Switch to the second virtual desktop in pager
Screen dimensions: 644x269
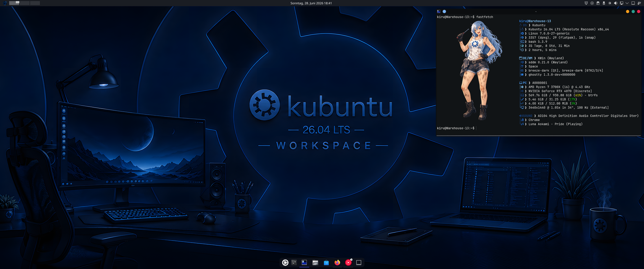[24, 3]
